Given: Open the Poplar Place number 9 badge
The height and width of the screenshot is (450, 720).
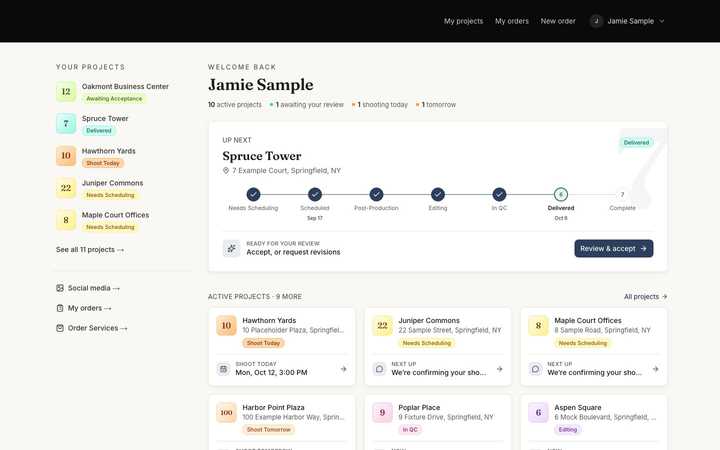Looking at the screenshot, I should coord(382,412).
